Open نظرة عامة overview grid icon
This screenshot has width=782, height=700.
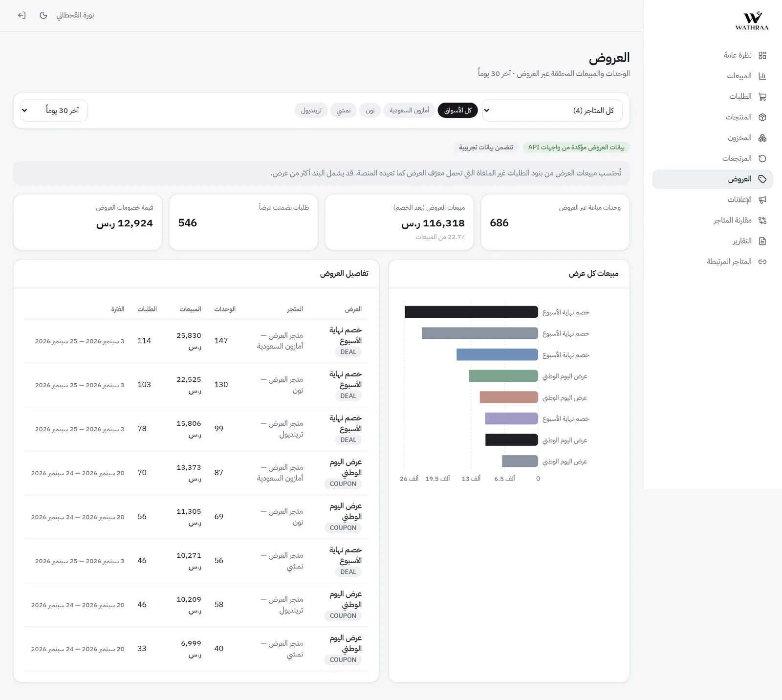762,55
